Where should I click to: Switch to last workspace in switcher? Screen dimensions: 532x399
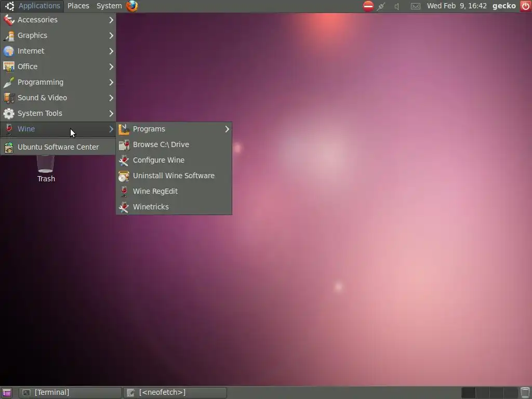coord(511,393)
